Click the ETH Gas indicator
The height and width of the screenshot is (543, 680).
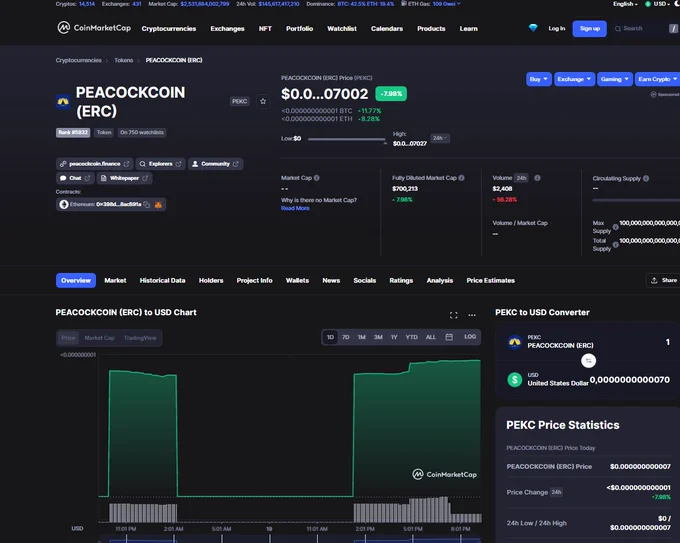coord(431,3)
